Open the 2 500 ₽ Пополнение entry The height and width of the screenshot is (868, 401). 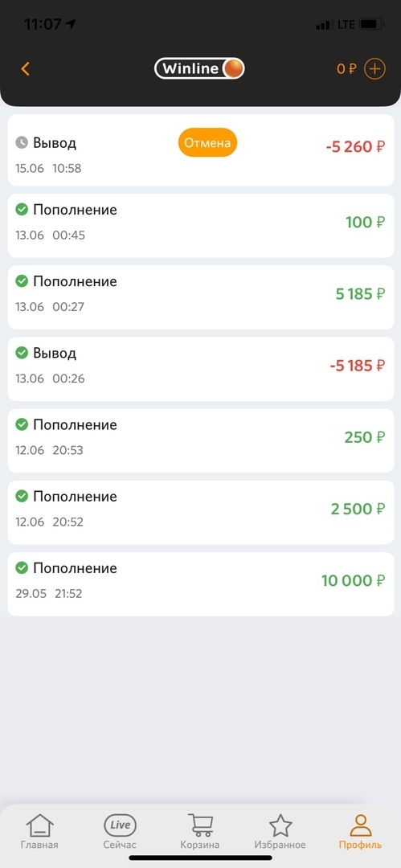[201, 513]
